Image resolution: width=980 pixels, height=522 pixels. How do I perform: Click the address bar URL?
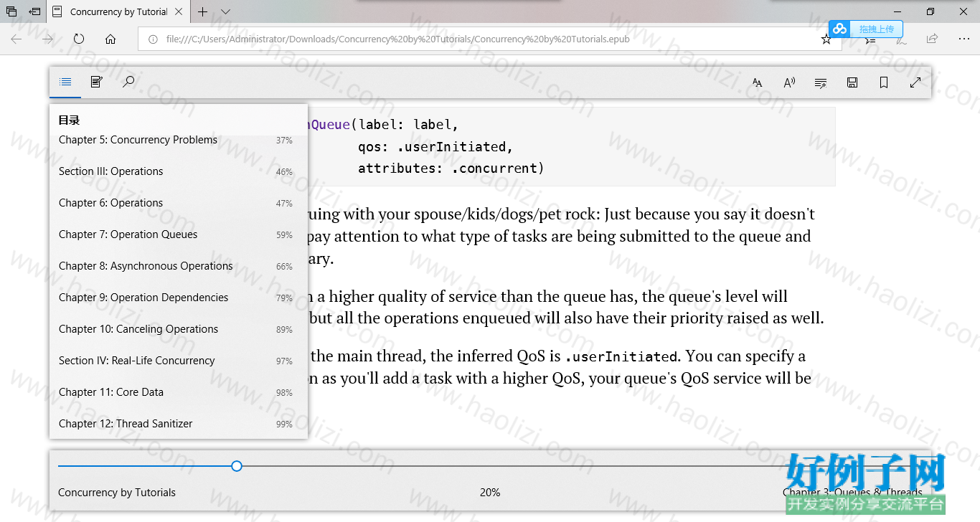[x=397, y=39]
